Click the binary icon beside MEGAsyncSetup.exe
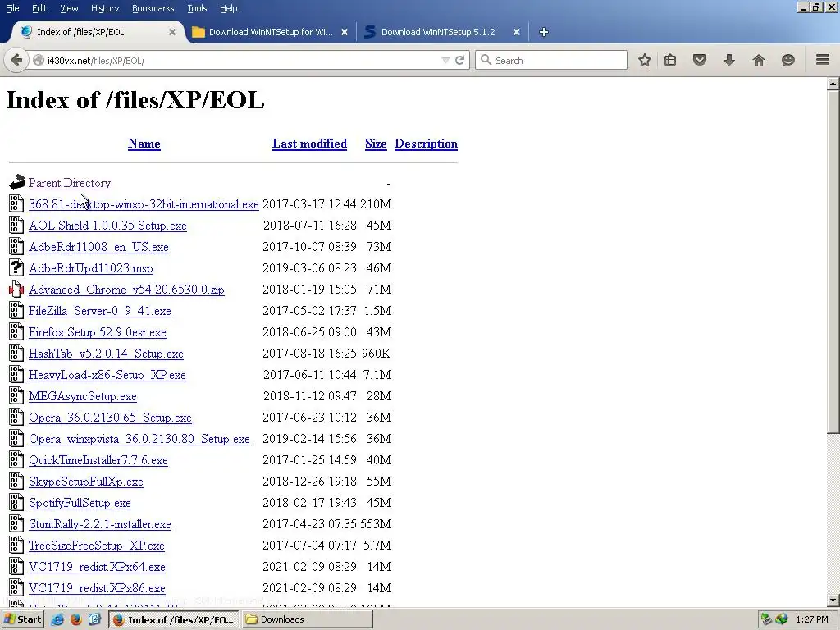840x630 pixels. (16, 395)
